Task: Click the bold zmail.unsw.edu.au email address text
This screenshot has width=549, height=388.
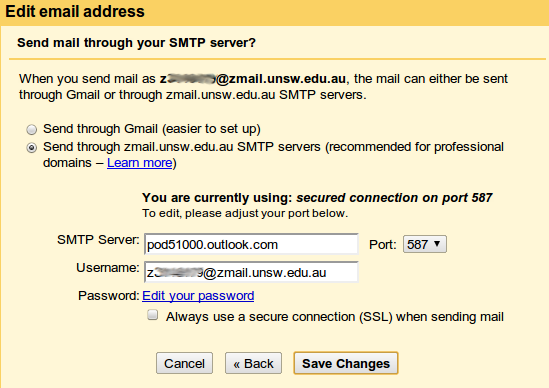Action: click(253, 79)
